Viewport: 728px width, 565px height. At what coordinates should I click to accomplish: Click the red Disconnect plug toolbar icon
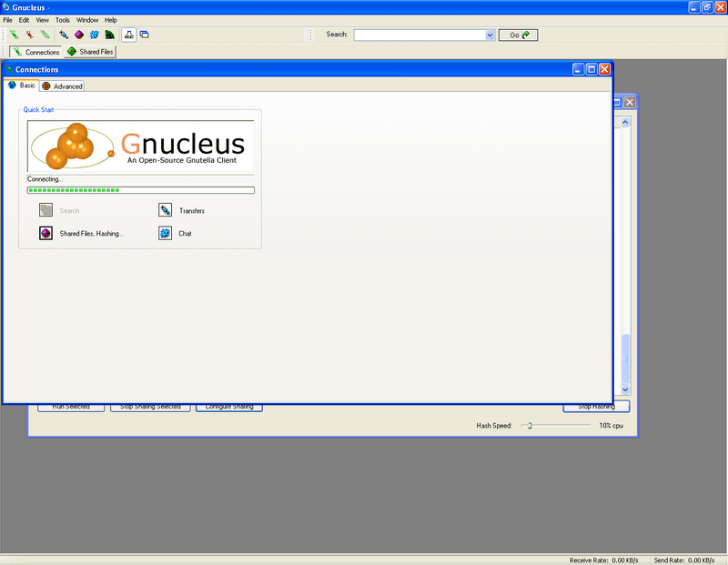pos(29,35)
